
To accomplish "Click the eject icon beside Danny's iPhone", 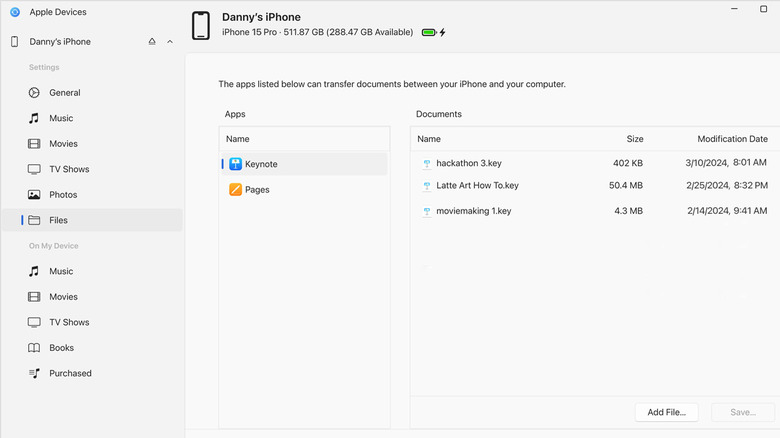I will [x=152, y=42].
